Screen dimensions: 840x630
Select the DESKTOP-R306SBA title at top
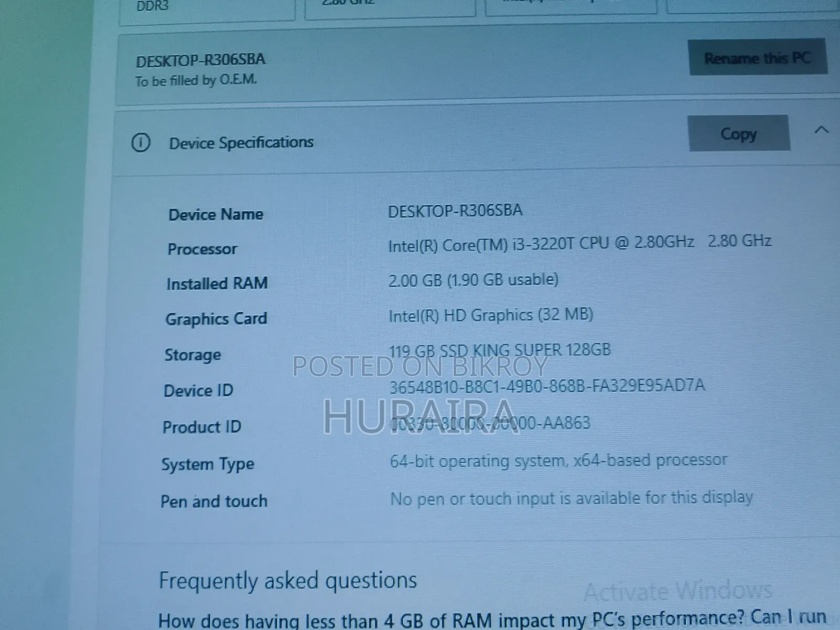[x=201, y=60]
